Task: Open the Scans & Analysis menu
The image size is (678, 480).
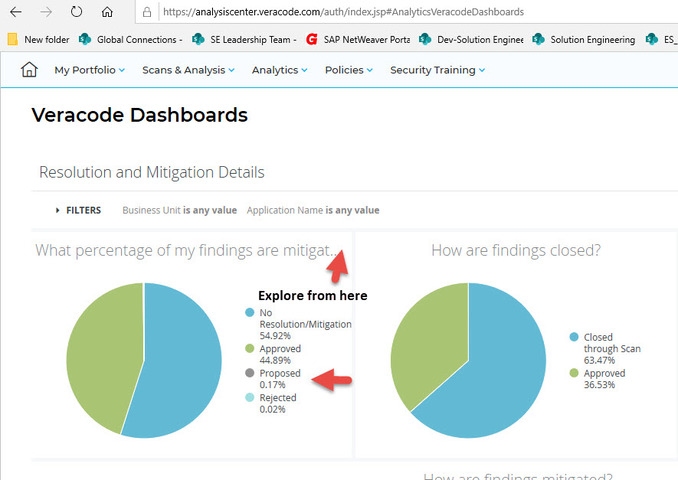Action: point(189,70)
